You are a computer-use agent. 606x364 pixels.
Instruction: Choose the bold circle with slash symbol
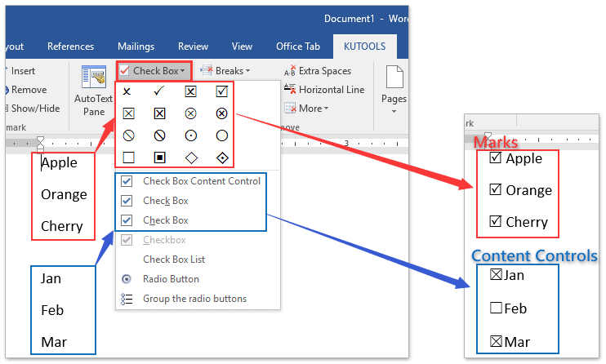[x=159, y=135]
